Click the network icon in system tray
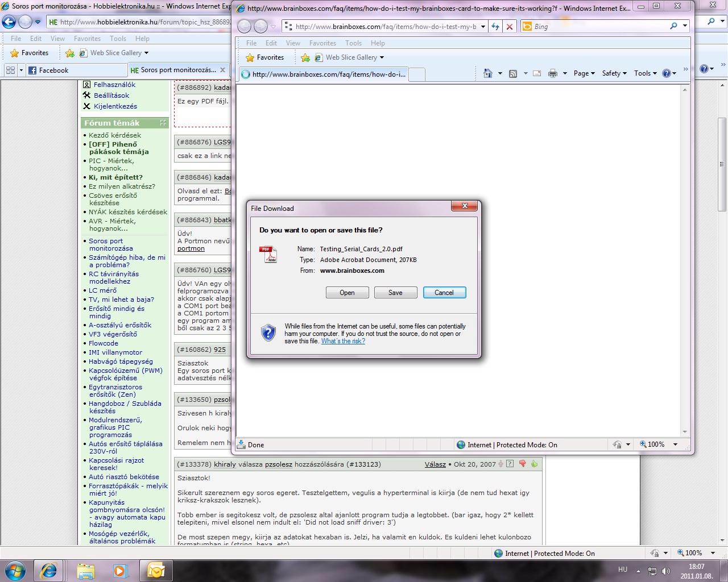728x582 pixels. [x=652, y=571]
